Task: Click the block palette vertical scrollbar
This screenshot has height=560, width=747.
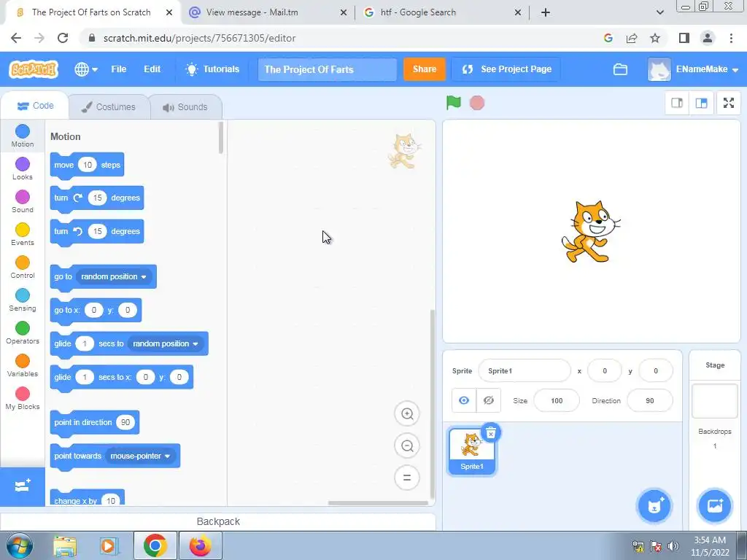Action: click(220, 138)
